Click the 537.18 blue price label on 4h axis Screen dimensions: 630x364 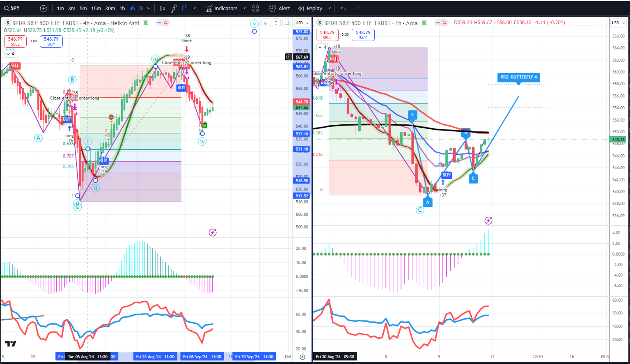tap(302, 134)
